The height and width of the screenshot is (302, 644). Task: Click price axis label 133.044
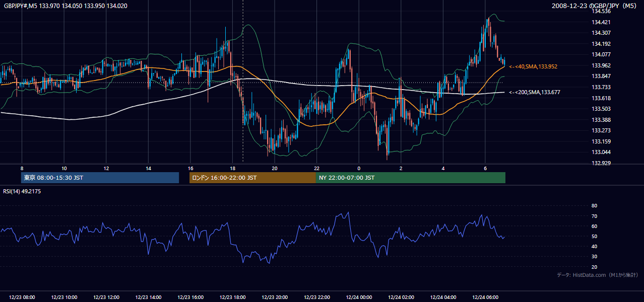click(601, 152)
